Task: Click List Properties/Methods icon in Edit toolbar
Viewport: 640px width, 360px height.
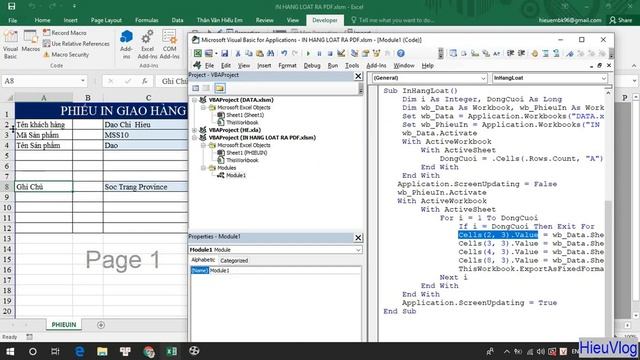Action: (x=453, y=53)
